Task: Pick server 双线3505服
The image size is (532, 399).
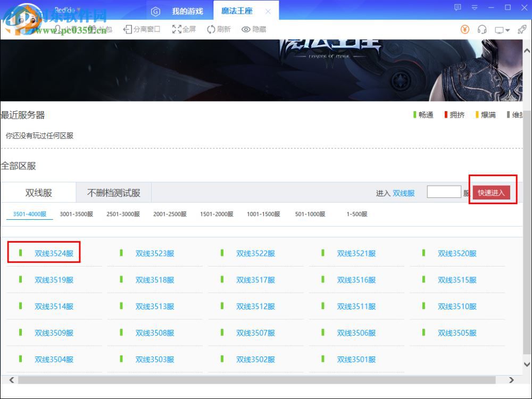Action: [457, 333]
